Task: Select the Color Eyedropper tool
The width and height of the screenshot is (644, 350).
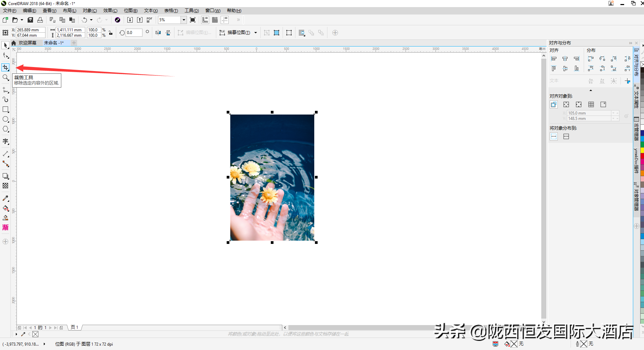Action: 5,198
